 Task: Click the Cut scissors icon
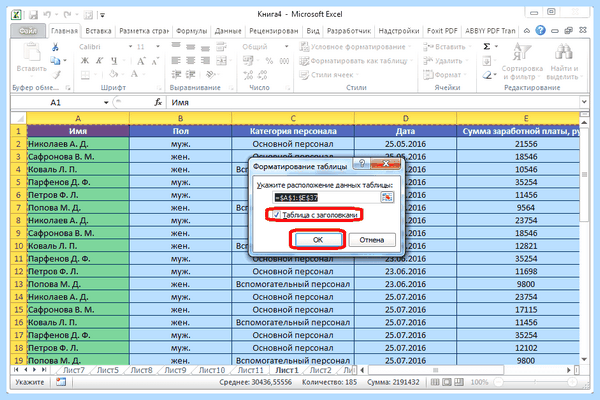[x=55, y=47]
